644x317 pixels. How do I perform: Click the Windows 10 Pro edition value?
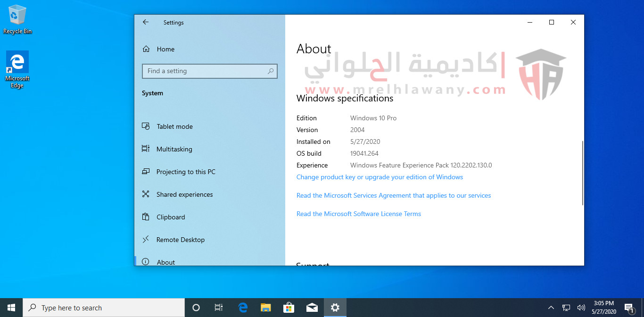[373, 118]
